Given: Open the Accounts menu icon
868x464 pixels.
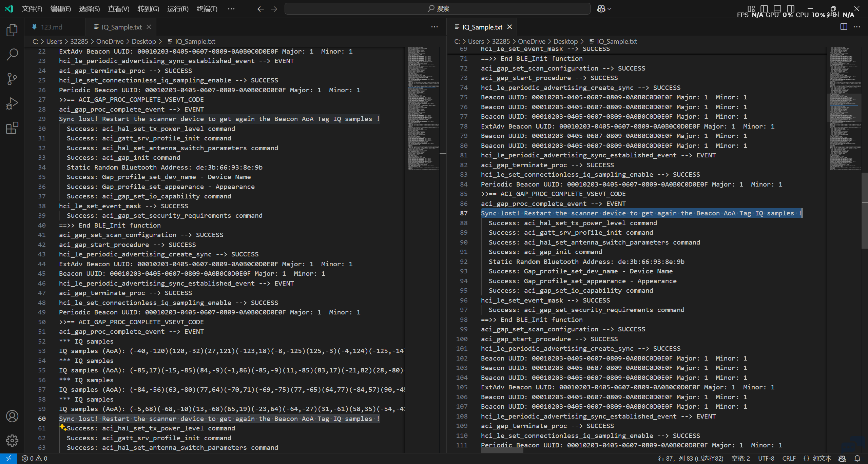Looking at the screenshot, I should click(x=12, y=416).
